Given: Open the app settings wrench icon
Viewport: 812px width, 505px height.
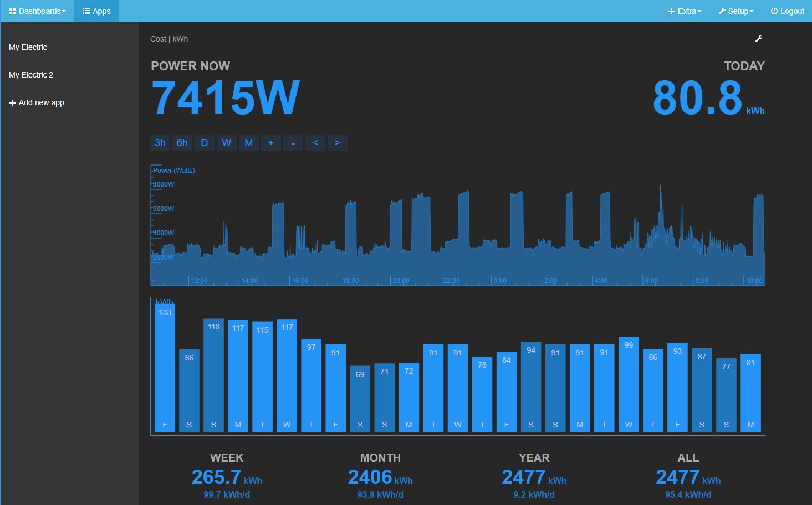Looking at the screenshot, I should 759,39.
